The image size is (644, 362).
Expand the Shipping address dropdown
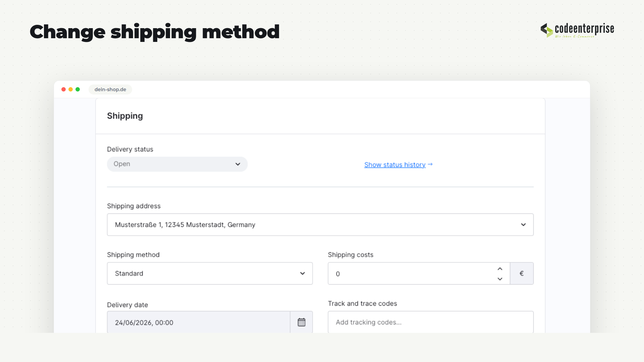[320, 225]
